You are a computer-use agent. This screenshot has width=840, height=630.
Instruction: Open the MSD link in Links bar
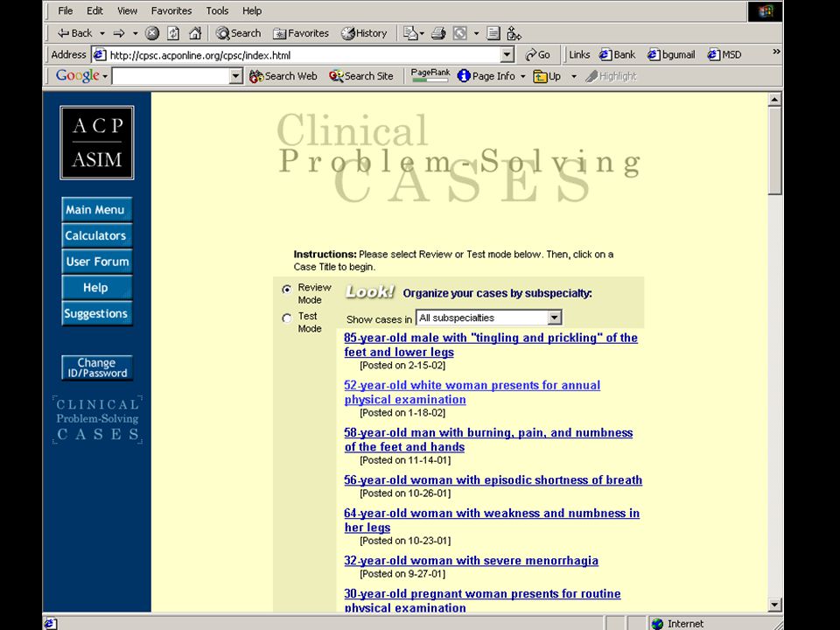click(724, 54)
